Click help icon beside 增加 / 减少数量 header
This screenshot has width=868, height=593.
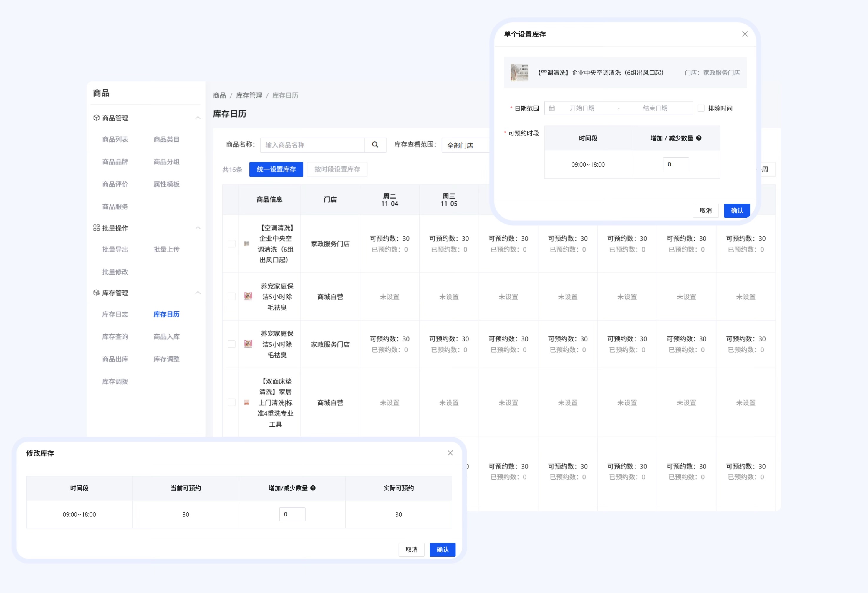click(699, 138)
